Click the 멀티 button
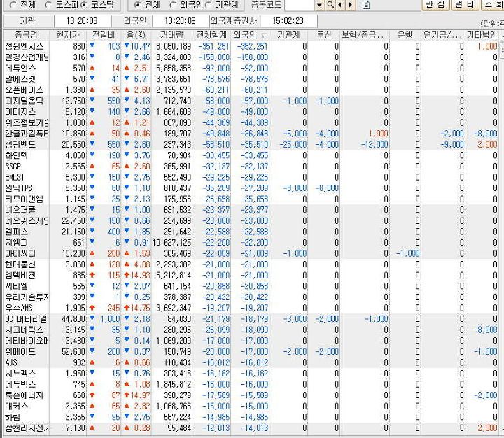Screen dimensions: 504x438 [465, 5]
